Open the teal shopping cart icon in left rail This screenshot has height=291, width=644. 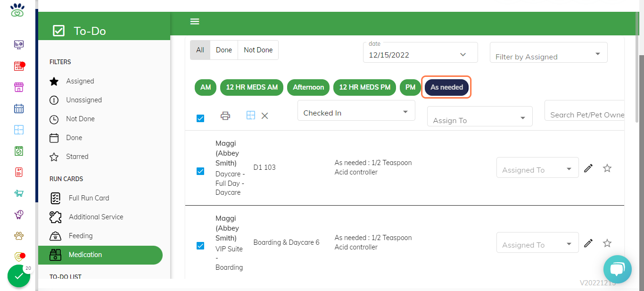[x=19, y=193]
